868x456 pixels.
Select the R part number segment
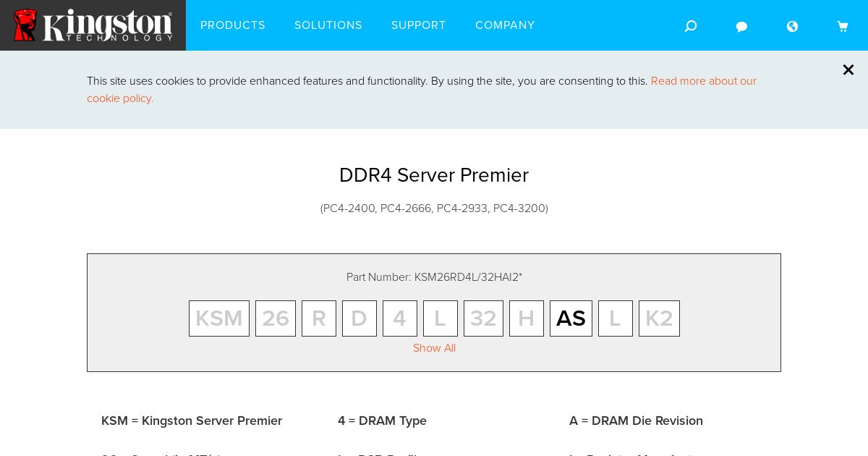click(319, 318)
